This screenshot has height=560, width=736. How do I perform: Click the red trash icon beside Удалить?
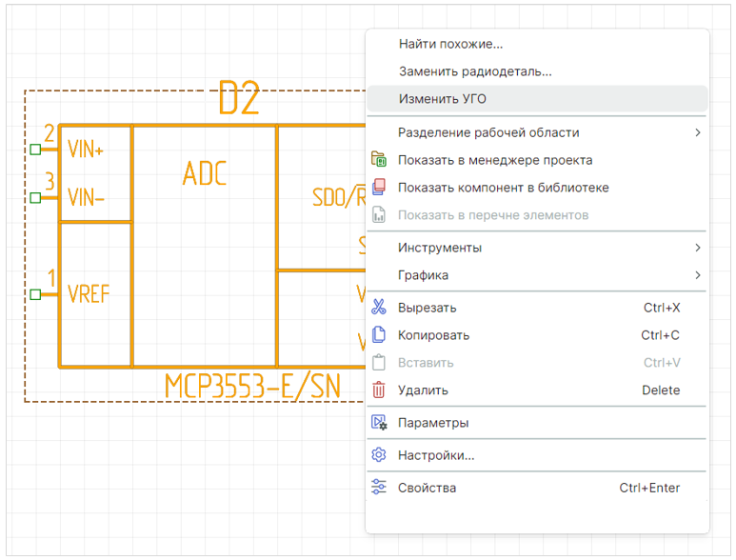coord(379,390)
